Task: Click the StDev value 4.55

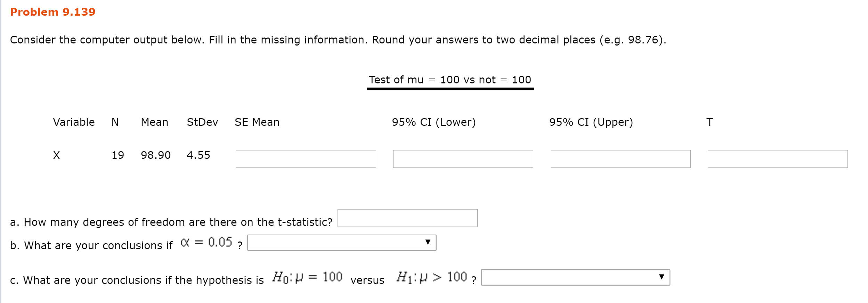Action: tap(198, 155)
